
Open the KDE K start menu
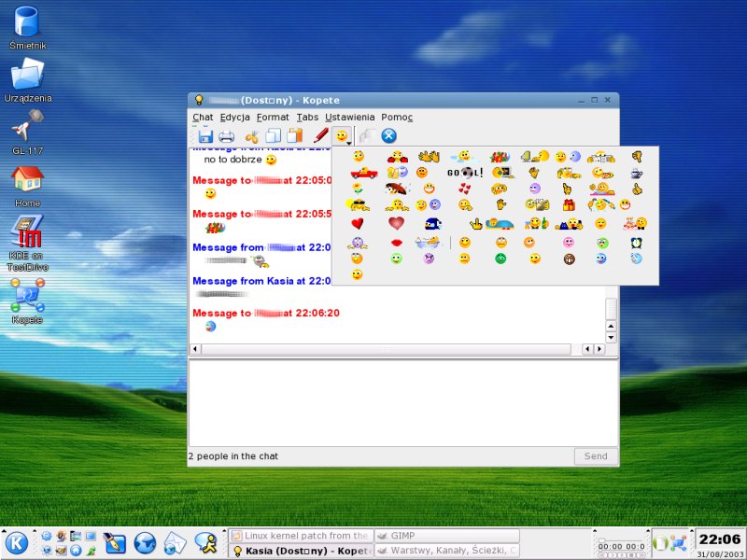click(x=16, y=543)
